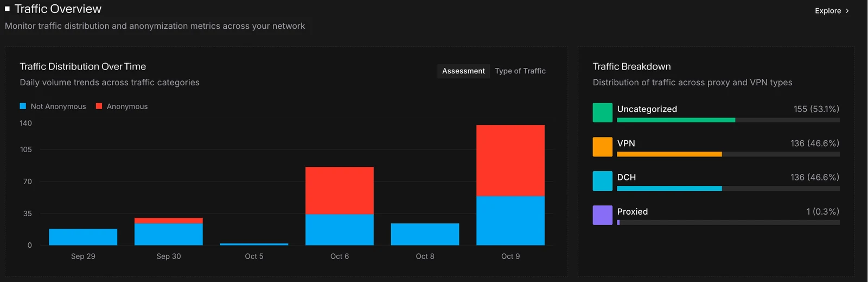Click the Oct 9 red Anonymous segment
868x282 pixels.
click(x=510, y=160)
